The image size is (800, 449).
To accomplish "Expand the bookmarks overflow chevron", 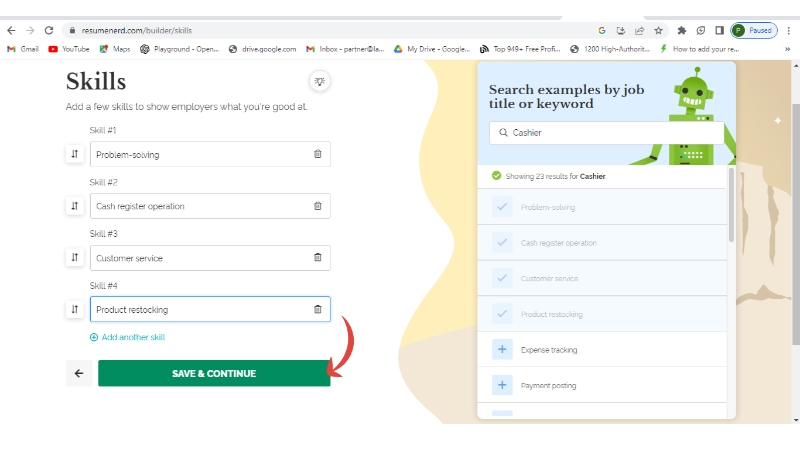I will pos(786,48).
